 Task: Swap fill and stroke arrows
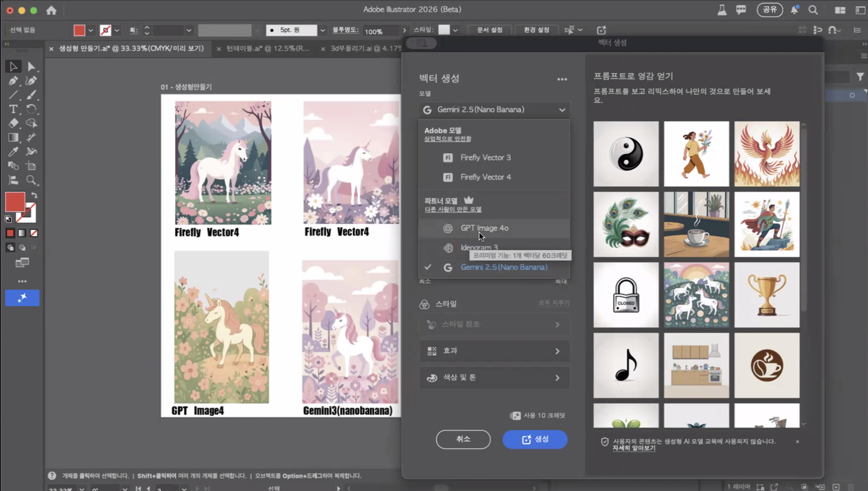pos(34,196)
